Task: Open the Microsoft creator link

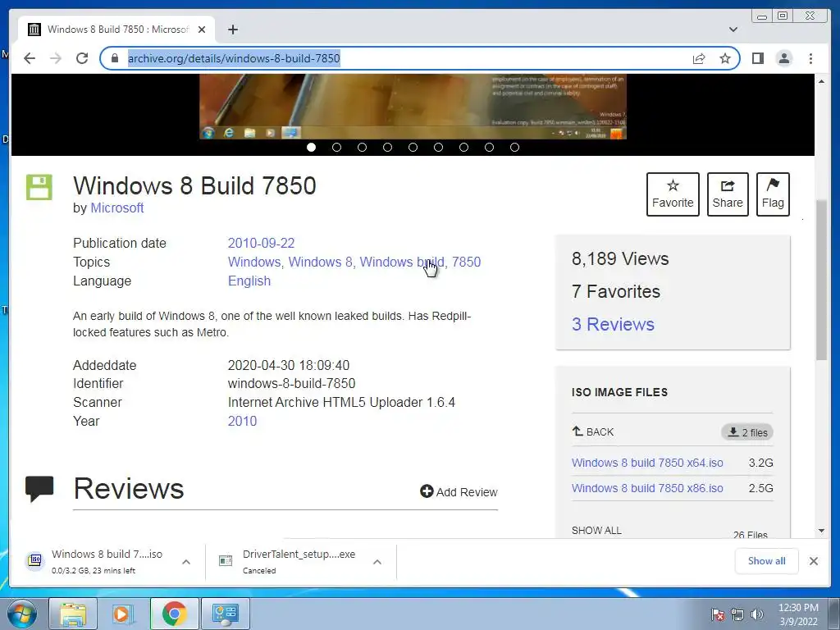Action: (116, 208)
